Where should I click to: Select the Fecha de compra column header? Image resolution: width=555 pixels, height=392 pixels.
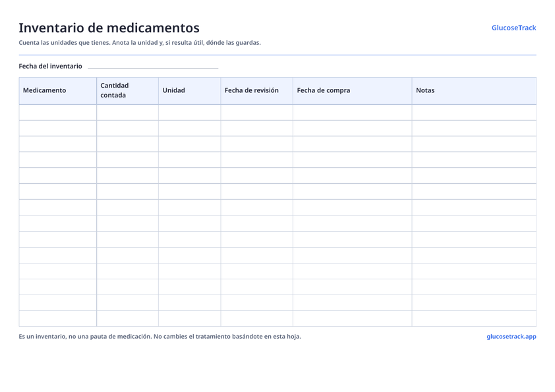pyautogui.click(x=353, y=90)
